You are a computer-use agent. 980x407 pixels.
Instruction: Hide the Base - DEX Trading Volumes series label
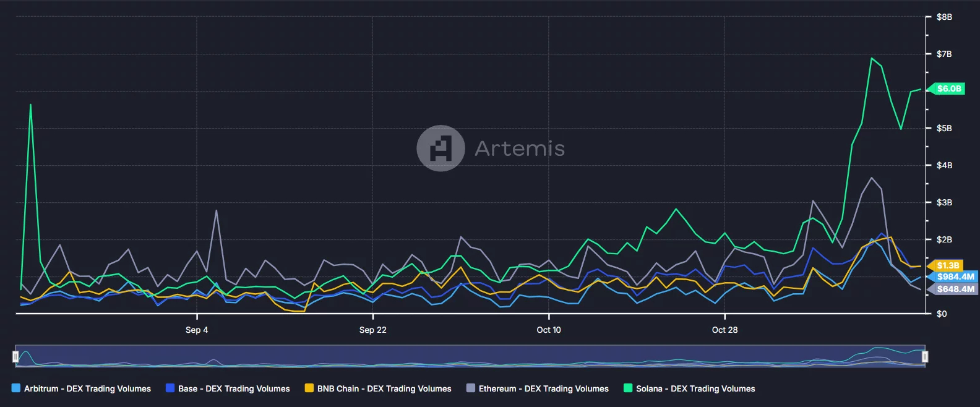[x=234, y=388]
